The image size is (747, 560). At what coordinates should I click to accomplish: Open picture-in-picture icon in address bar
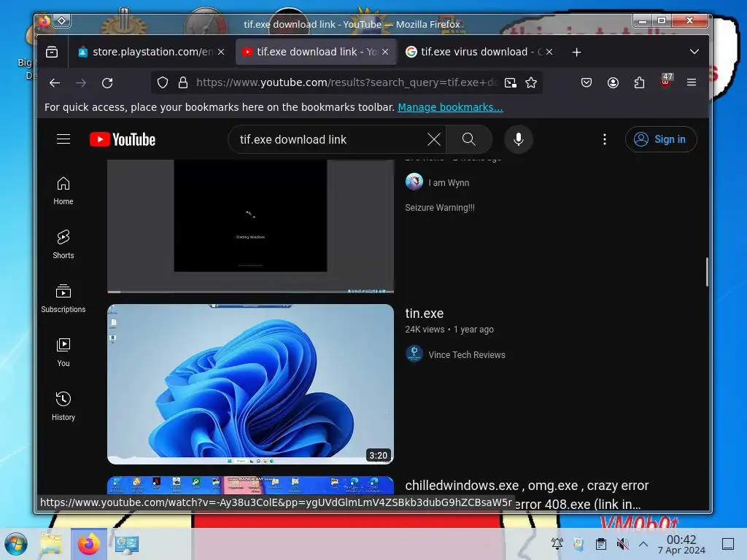tap(510, 83)
